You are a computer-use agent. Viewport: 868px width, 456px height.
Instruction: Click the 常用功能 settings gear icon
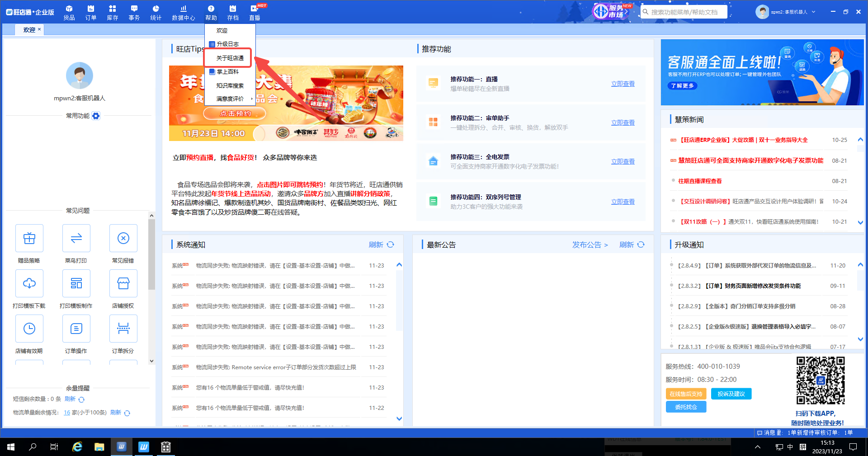(96, 116)
